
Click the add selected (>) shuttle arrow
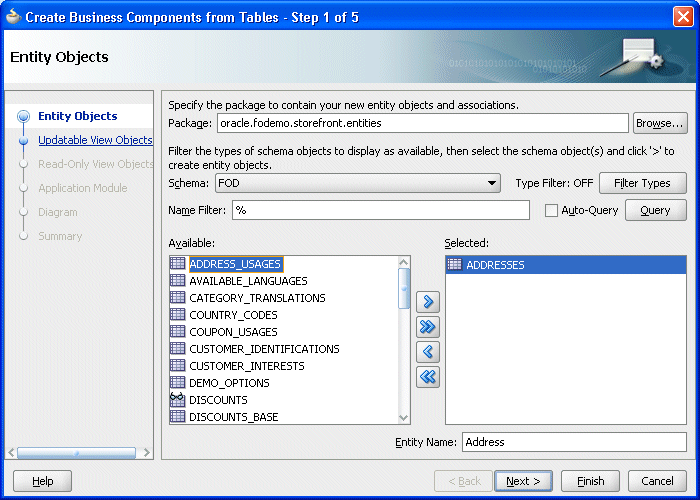(428, 302)
